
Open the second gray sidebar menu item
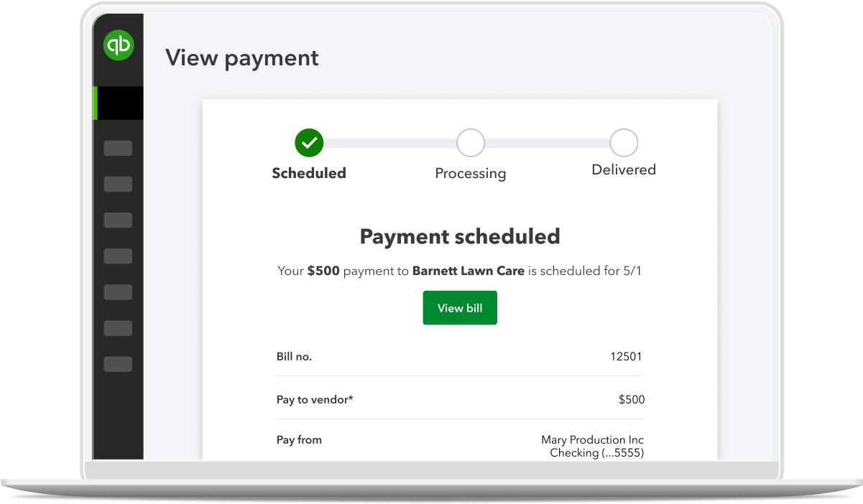click(x=118, y=185)
